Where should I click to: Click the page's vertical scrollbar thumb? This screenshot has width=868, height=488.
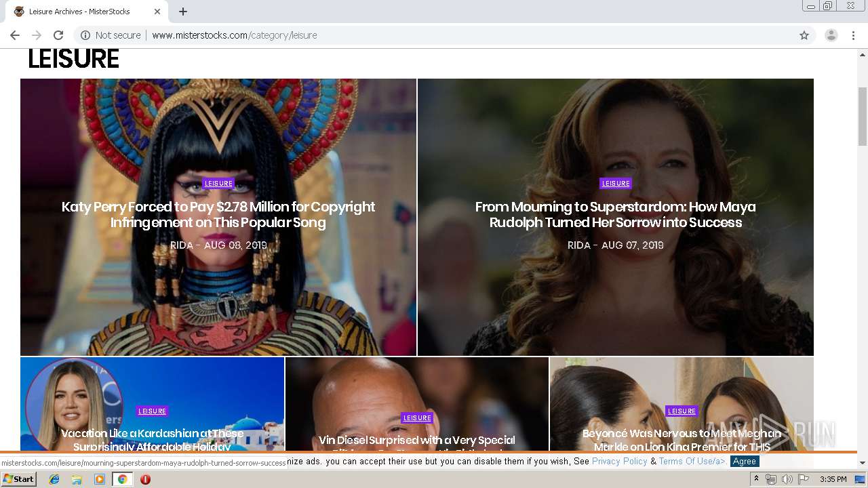click(x=863, y=117)
